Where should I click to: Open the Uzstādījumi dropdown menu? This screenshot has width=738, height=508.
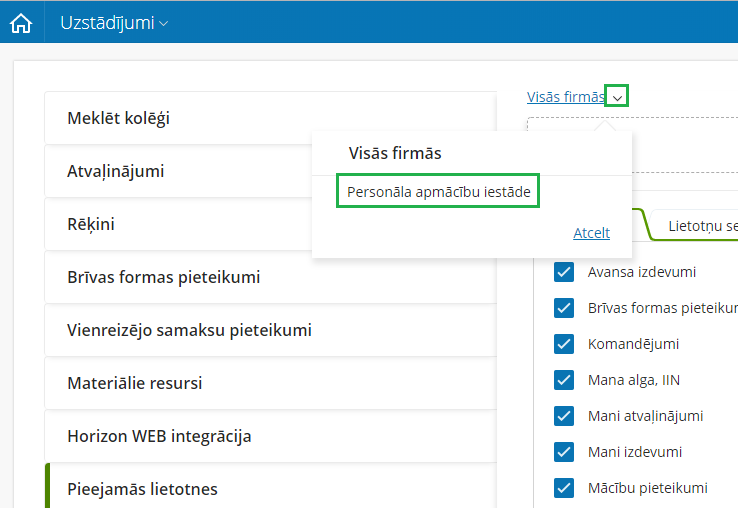click(x=114, y=22)
